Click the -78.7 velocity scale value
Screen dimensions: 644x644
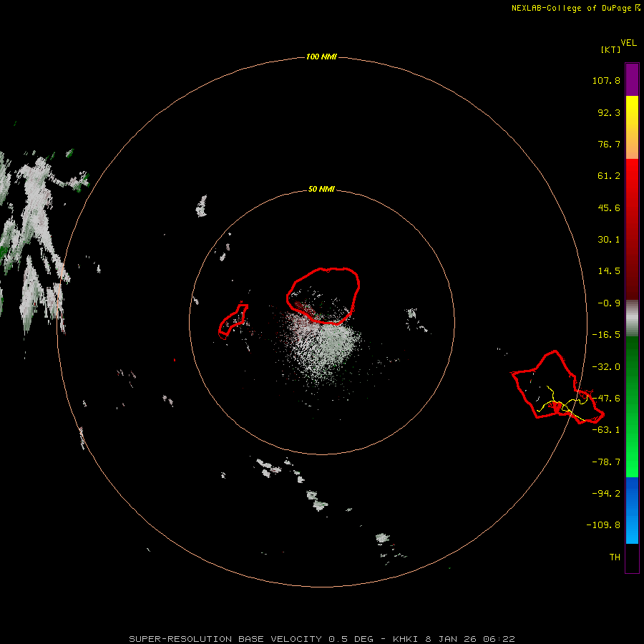(606, 462)
